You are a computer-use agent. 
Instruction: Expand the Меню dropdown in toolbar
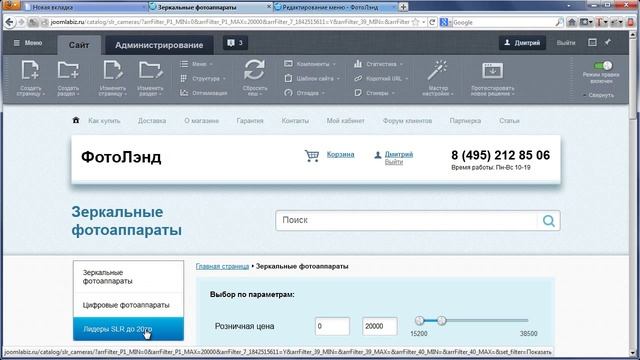pos(197,64)
